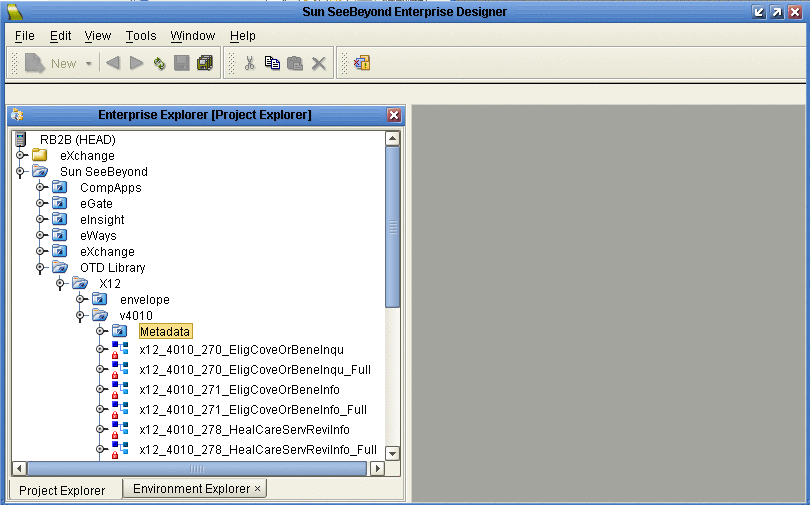Open the New button dropdown arrow
The height and width of the screenshot is (505, 810).
[x=88, y=64]
